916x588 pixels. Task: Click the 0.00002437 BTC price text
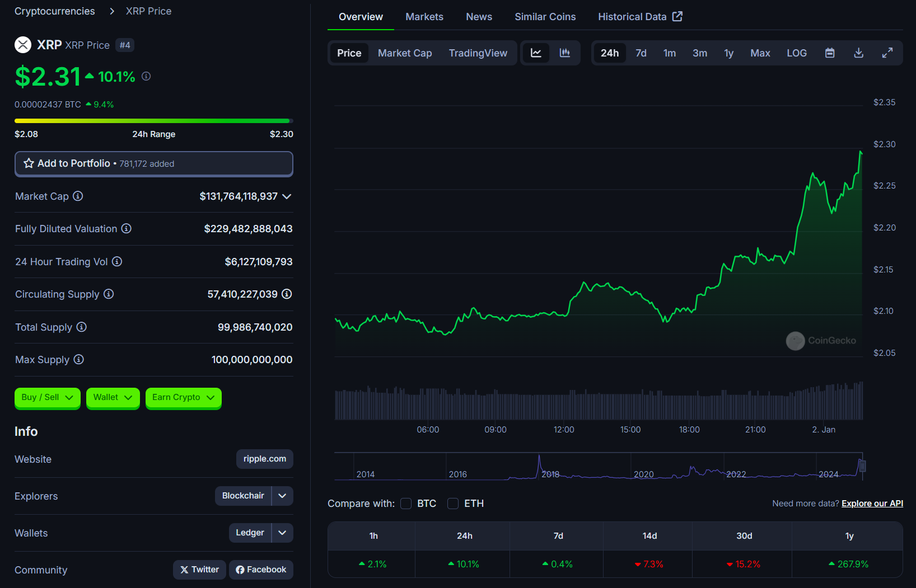pyautogui.click(x=48, y=105)
